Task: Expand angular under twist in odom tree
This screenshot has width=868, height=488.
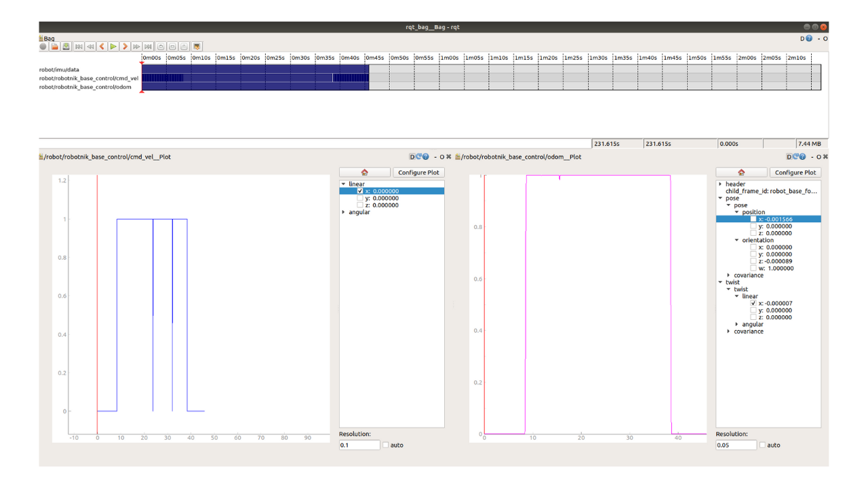Action: [737, 324]
